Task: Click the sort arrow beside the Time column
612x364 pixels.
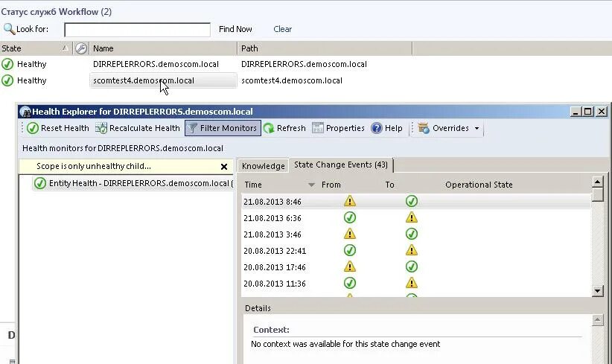Action: pyautogui.click(x=311, y=185)
